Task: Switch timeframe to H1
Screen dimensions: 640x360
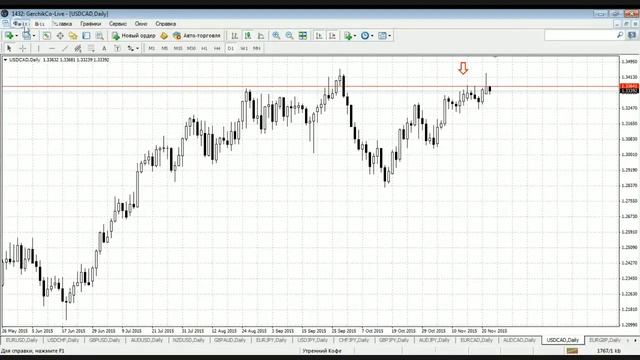Action: point(204,48)
